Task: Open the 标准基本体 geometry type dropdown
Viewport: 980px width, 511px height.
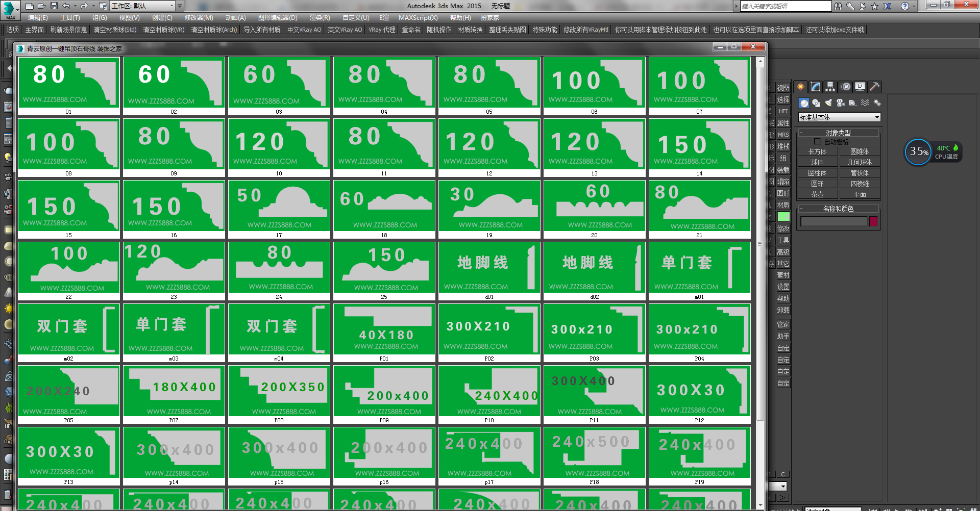Action: click(839, 117)
